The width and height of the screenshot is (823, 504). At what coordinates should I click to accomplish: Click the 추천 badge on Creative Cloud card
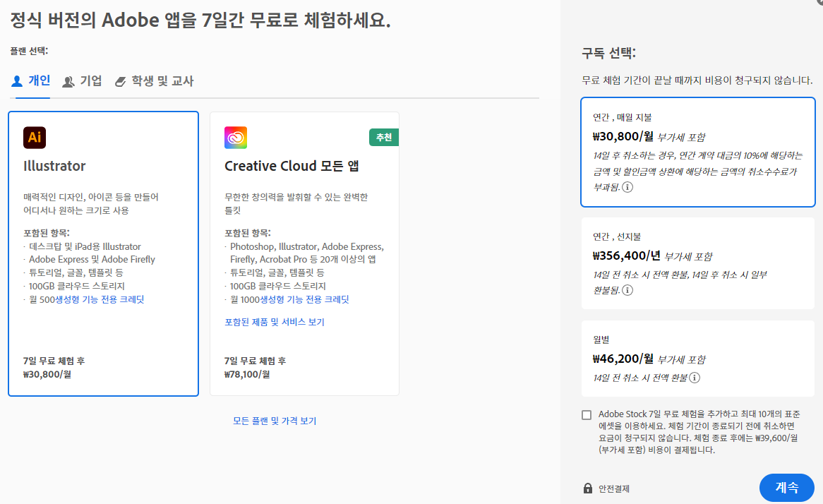pyautogui.click(x=383, y=138)
